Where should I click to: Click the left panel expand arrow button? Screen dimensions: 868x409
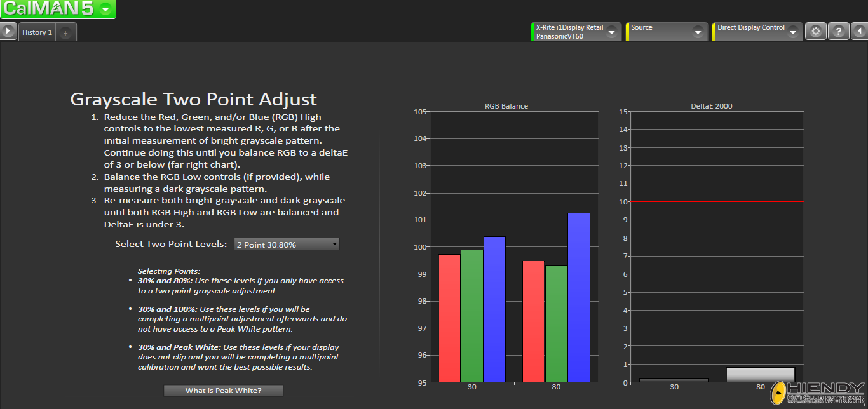tap(8, 31)
